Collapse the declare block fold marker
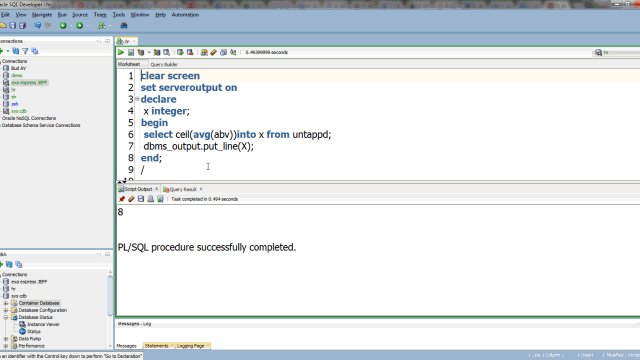Viewport: 640px width, 360px height. click(137, 99)
